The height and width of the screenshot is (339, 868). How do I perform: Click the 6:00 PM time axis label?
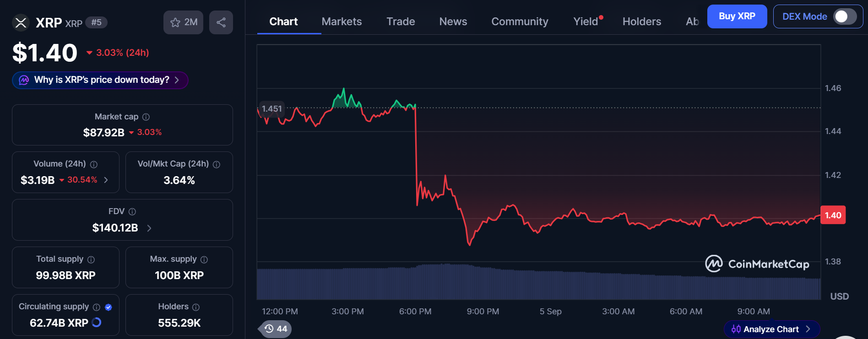tap(415, 312)
